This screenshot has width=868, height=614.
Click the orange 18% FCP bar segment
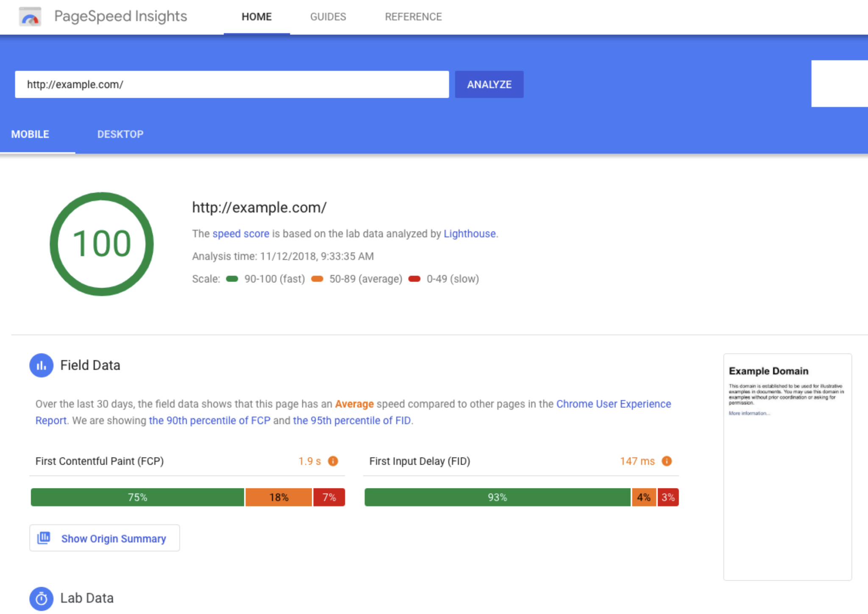click(x=278, y=497)
